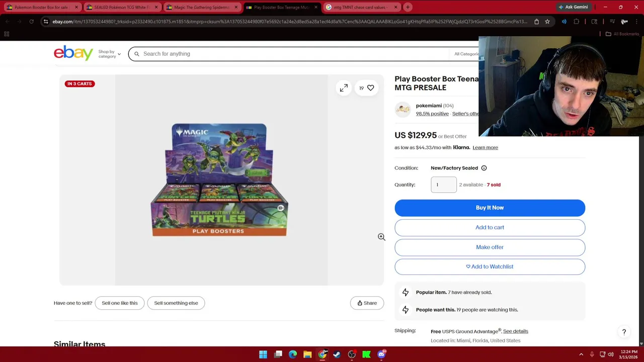The image size is (644, 362).
Task: Open Task View in taskbar
Action: (278, 354)
